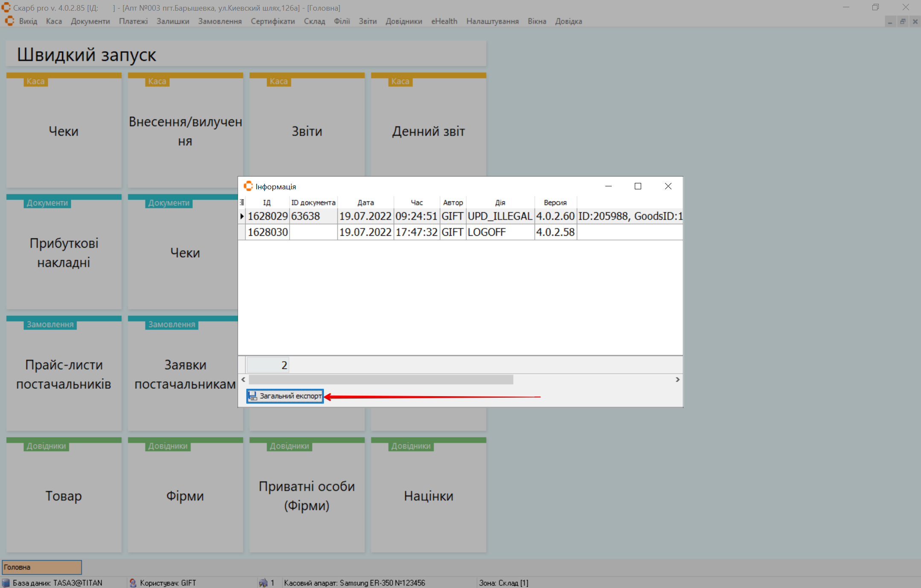The image size is (921, 588).
Task: Click the cash register icon in status bar
Action: coord(263,582)
